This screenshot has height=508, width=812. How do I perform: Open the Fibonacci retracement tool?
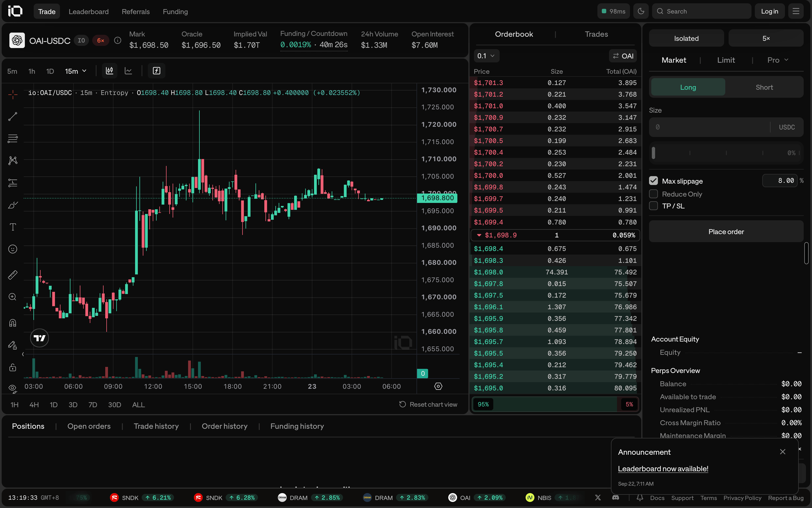pyautogui.click(x=13, y=138)
